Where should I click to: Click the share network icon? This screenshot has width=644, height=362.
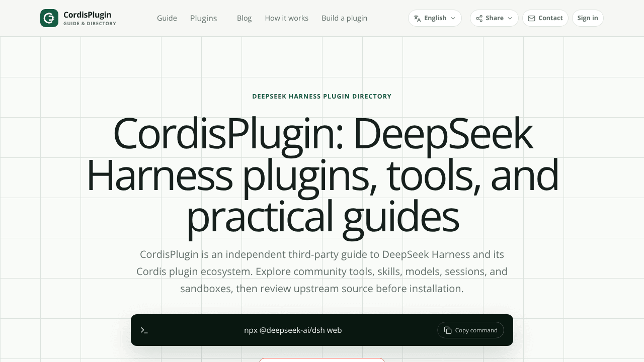(x=479, y=18)
